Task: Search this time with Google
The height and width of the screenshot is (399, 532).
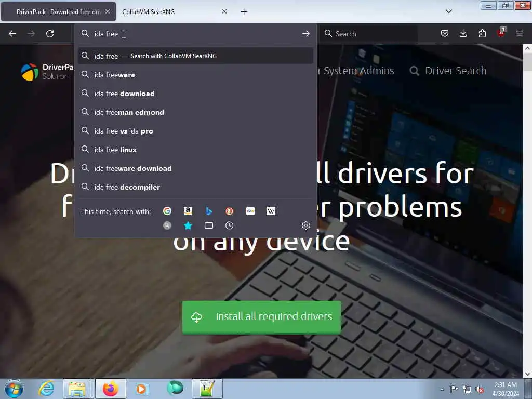Action: click(x=167, y=211)
